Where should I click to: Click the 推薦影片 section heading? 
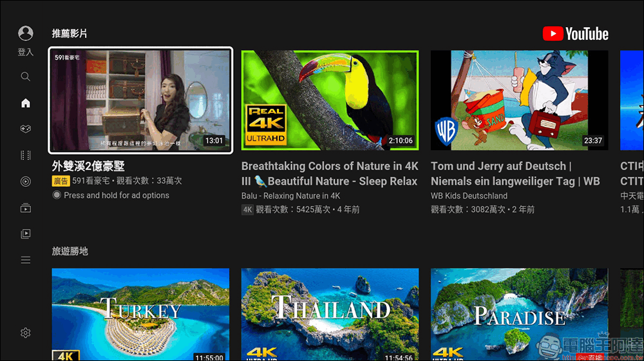(70, 34)
